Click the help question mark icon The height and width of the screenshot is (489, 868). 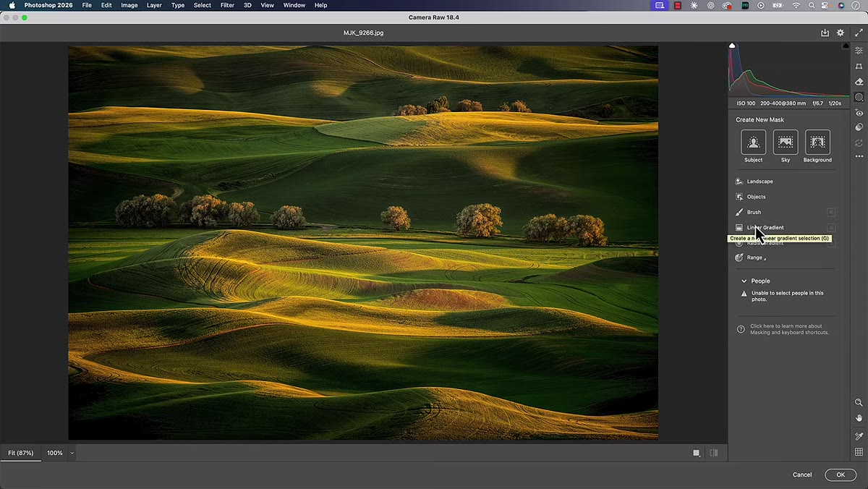(741, 329)
